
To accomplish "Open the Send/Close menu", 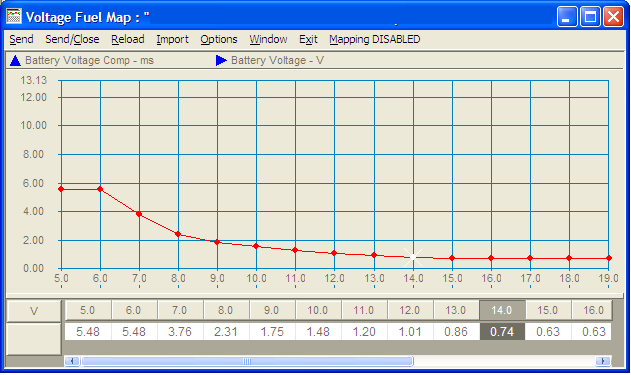I will click(x=72, y=39).
